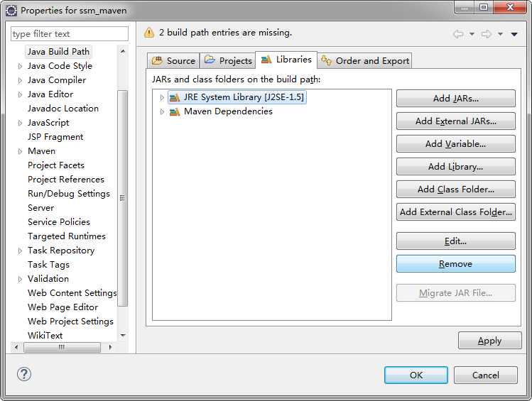This screenshot has height=401, width=532.
Task: Type in the filter text field
Action: [x=69, y=33]
